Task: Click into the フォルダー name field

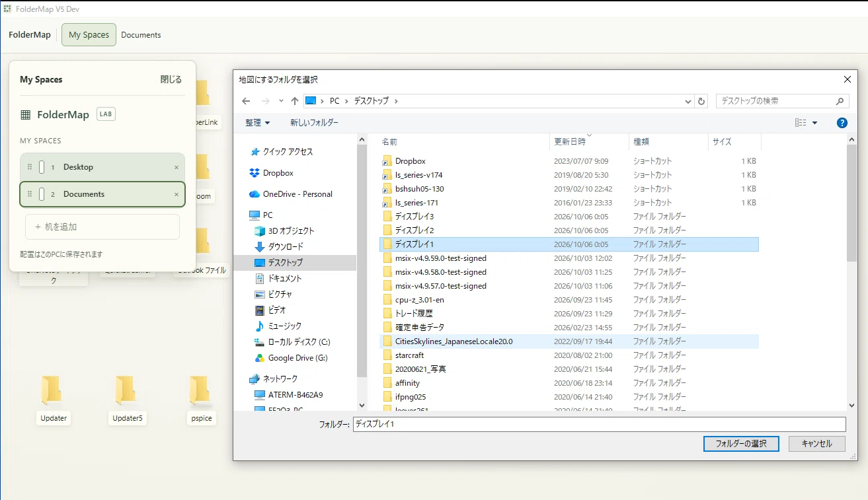Action: click(x=600, y=424)
